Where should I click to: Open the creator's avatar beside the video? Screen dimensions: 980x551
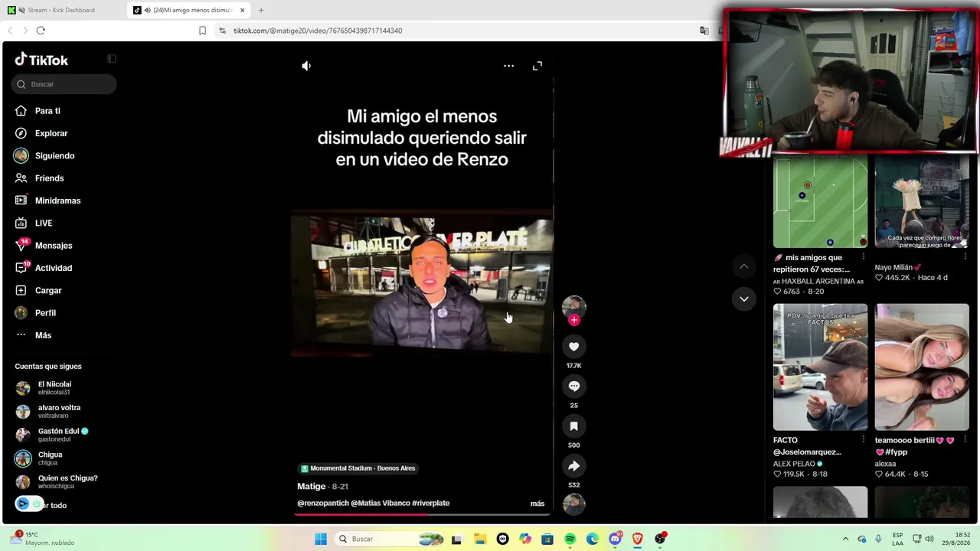point(573,307)
